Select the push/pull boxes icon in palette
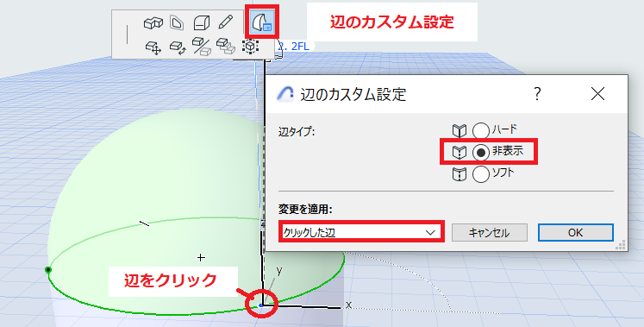644x327 pixels. coord(153,22)
